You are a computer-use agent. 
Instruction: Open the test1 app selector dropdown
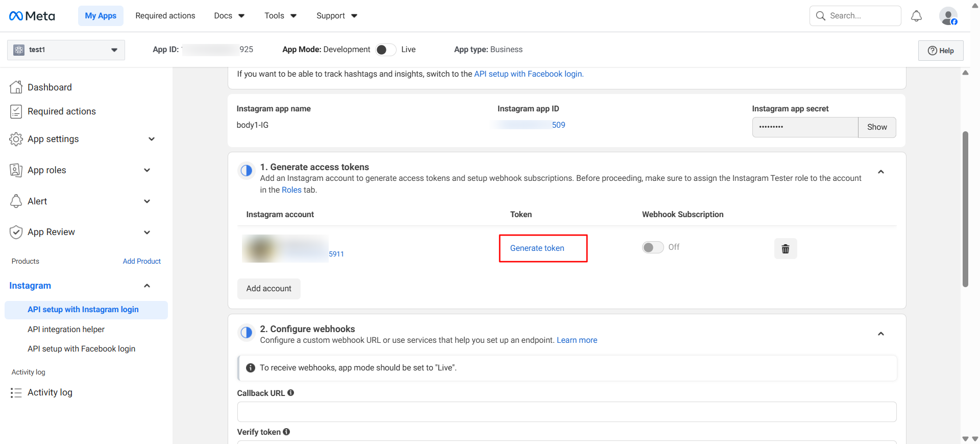[66, 50]
